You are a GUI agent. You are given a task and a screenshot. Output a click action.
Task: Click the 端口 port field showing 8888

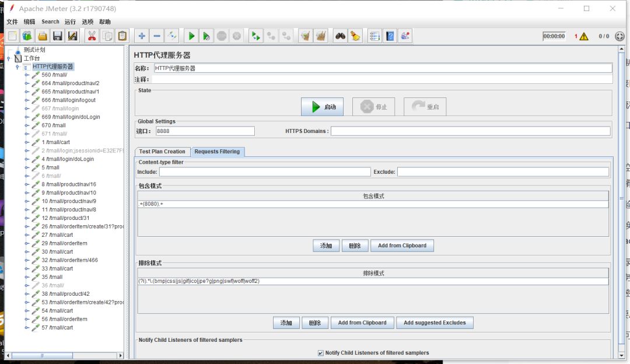click(x=204, y=131)
